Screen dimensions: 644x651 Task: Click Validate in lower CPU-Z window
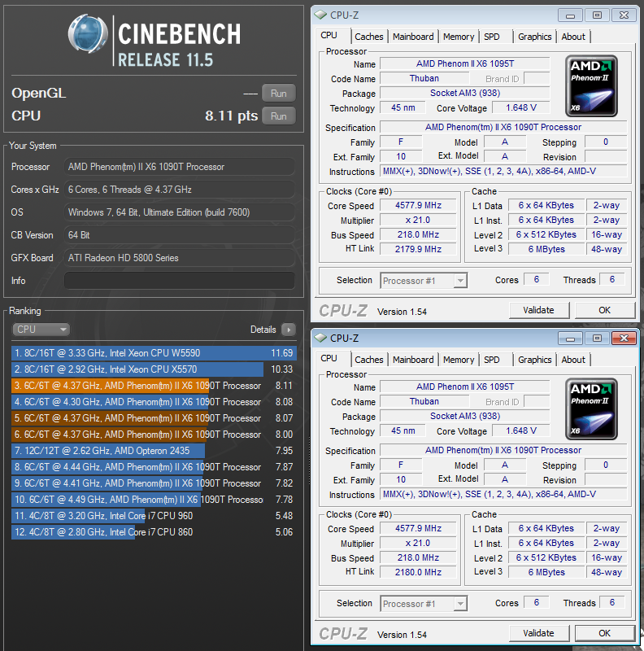tap(538, 633)
